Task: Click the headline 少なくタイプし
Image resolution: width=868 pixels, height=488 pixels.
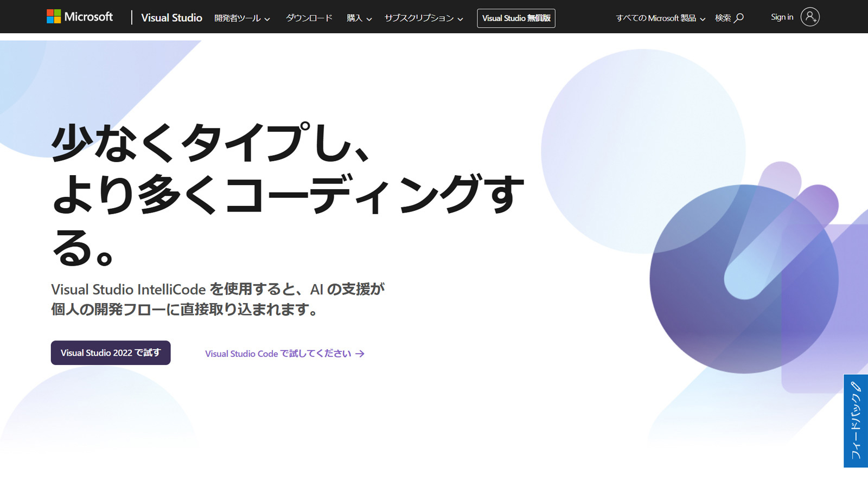Action: [x=210, y=143]
